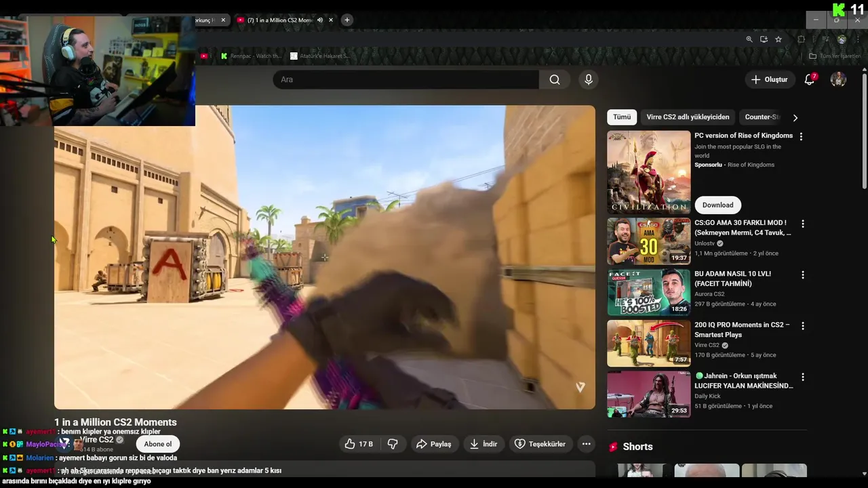868x488 pixels.
Task: Dislike the video with thumbs down
Action: click(x=393, y=444)
